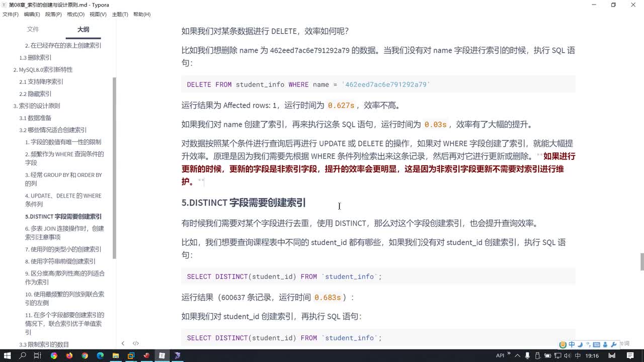Image resolution: width=644 pixels, height=362 pixels.
Task: Switch sidebar to 大纲 tab
Action: [83, 30]
